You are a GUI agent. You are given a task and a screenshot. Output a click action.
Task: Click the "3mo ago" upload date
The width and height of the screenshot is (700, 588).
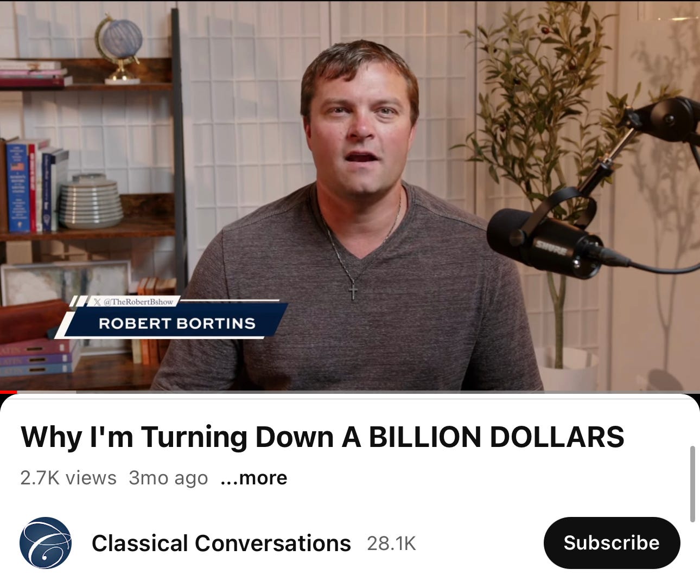168,478
